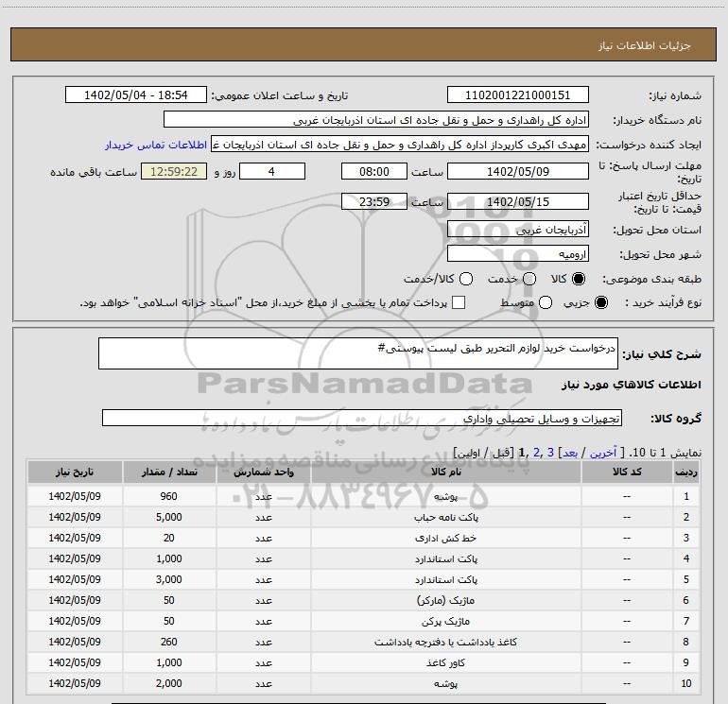Click the واحد شمارش column header
Screen dimensions: 728x704
tap(263, 472)
